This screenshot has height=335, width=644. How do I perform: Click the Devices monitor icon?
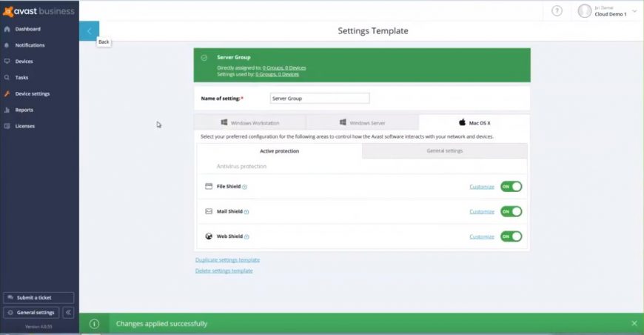click(x=7, y=62)
